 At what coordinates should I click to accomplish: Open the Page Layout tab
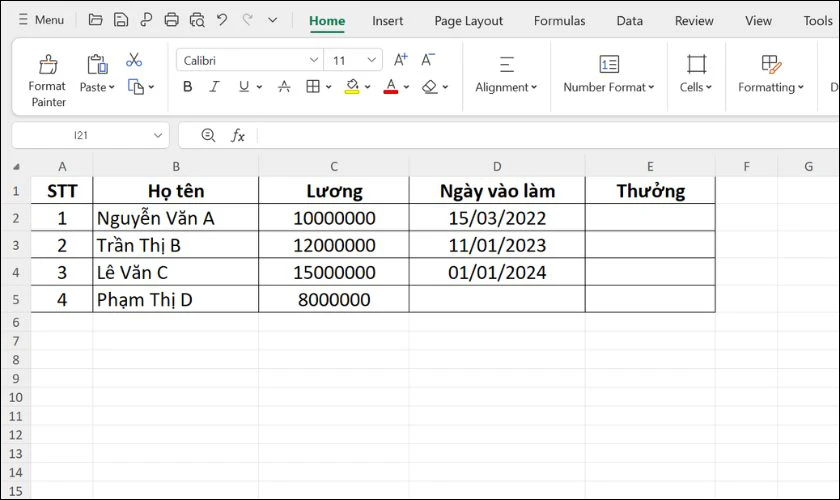coord(468,21)
